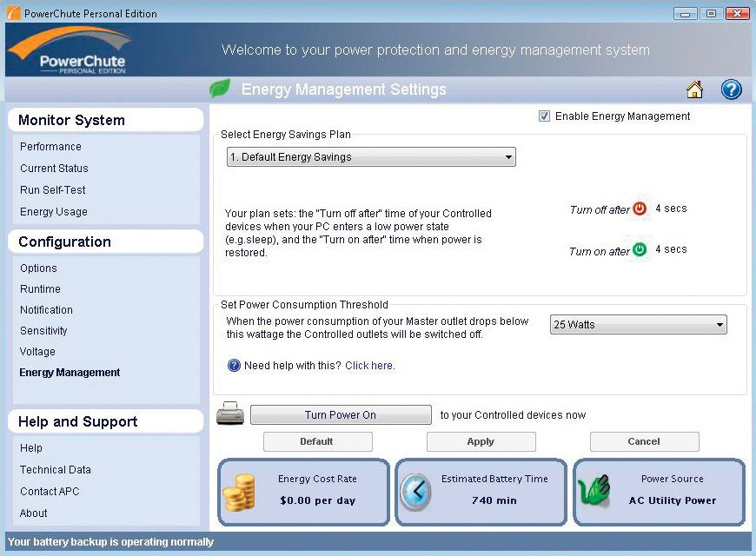
Task: Open help via blue question mark icon
Action: (731, 89)
